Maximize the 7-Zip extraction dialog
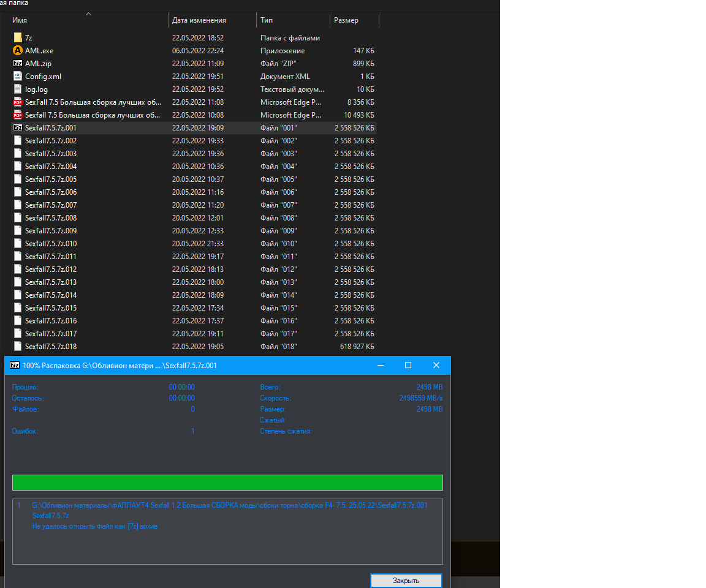The height and width of the screenshot is (588, 706). click(x=408, y=365)
